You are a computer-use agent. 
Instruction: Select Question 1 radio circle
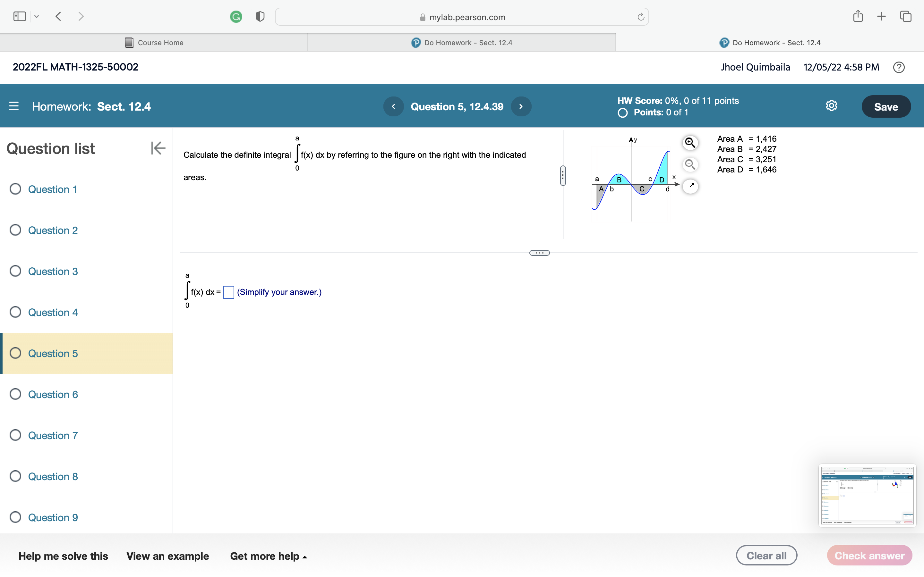(15, 189)
